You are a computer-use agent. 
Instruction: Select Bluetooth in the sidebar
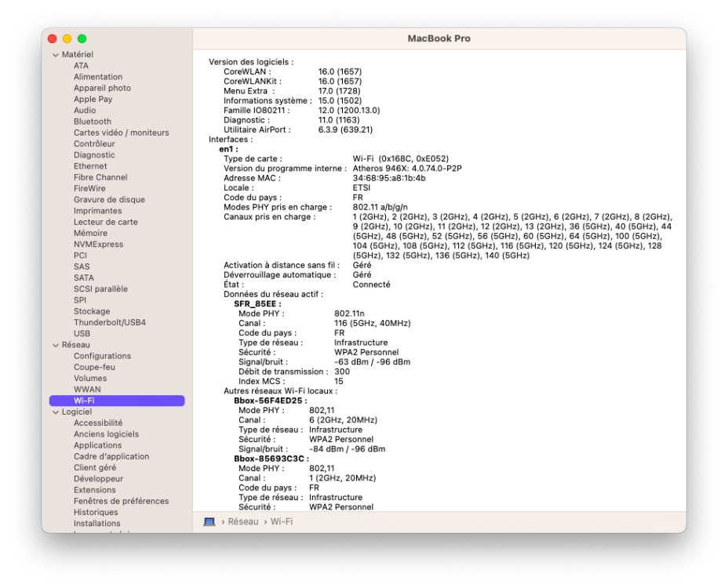pos(93,122)
